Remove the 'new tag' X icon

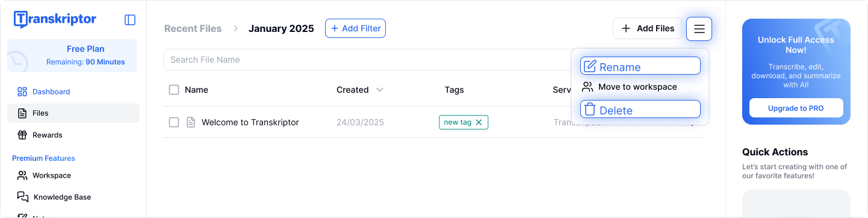click(x=479, y=122)
